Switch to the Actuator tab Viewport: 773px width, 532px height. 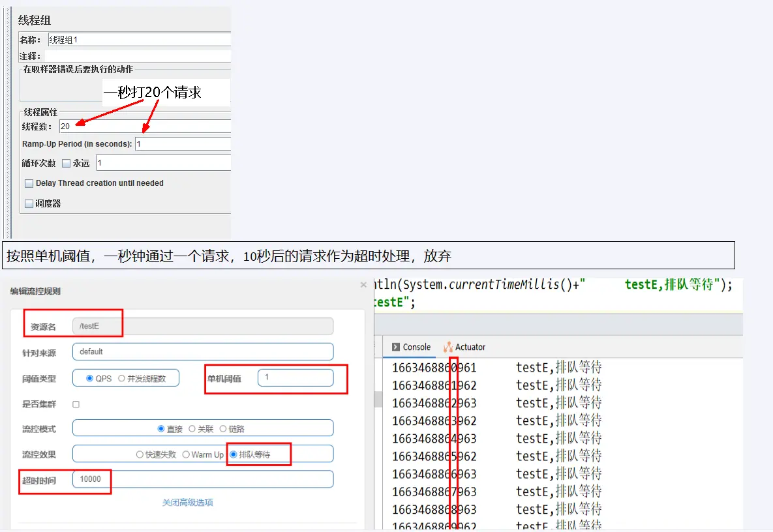point(464,347)
